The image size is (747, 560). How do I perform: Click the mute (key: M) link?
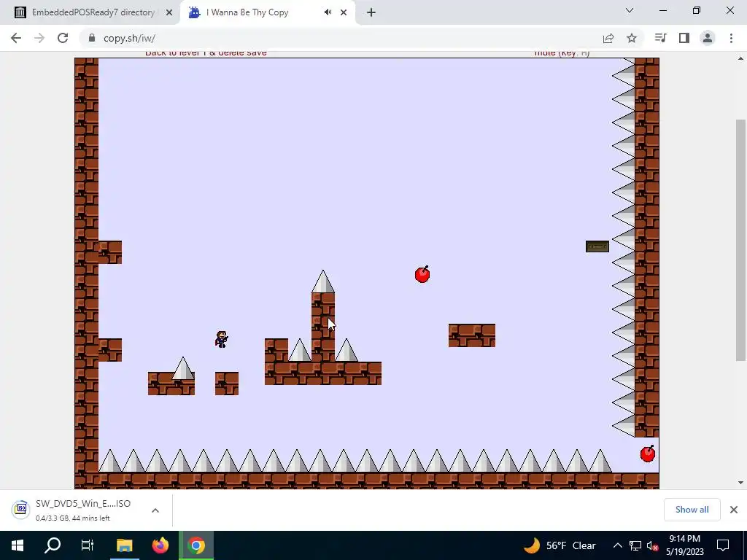[x=562, y=52]
